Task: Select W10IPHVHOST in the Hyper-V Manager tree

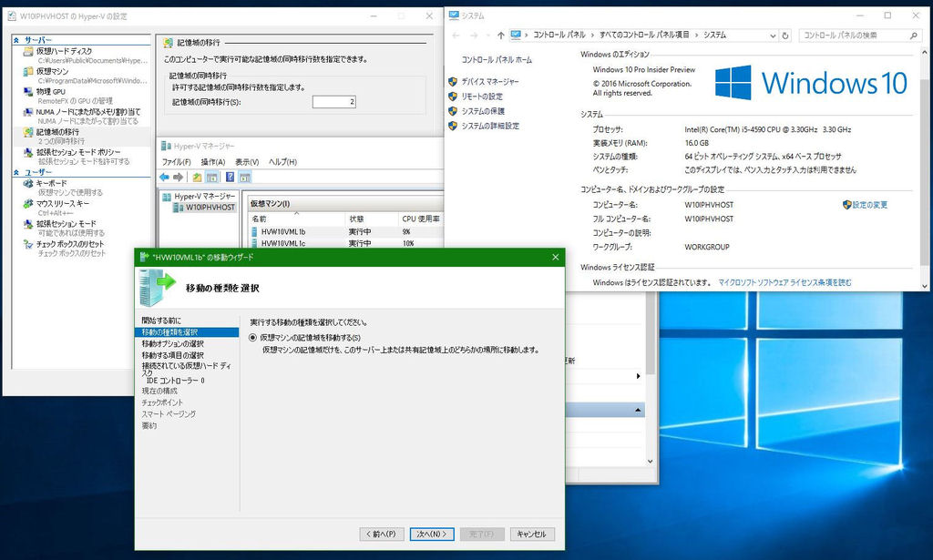Action: tap(210, 208)
